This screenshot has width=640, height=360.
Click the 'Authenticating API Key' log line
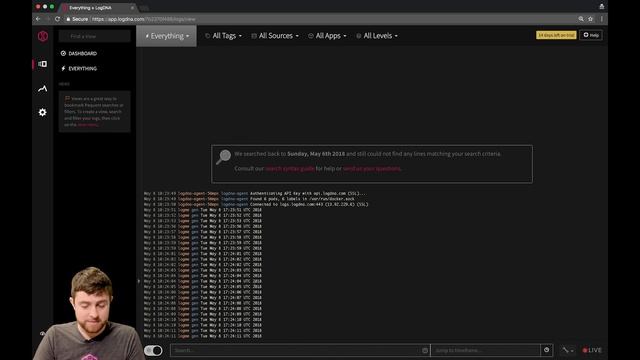tap(255, 193)
